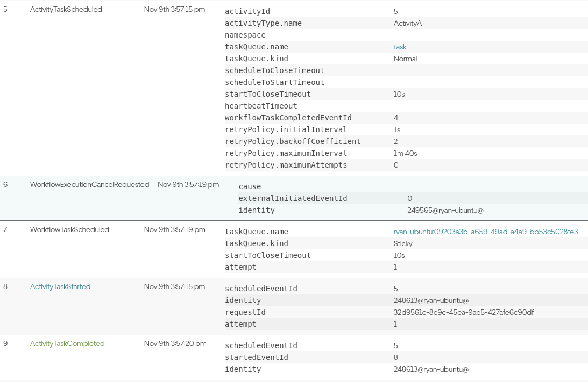Select the activityType.name value ActivityA
Viewport: 588px width, 382px height.
[x=408, y=23]
